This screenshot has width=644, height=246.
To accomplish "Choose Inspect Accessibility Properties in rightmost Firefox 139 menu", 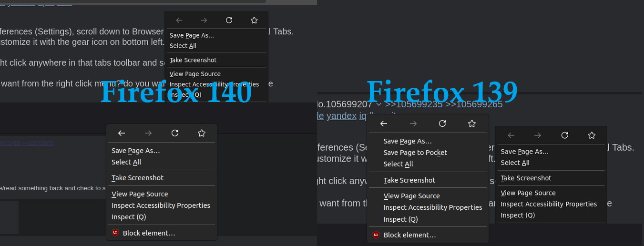I will [549, 204].
